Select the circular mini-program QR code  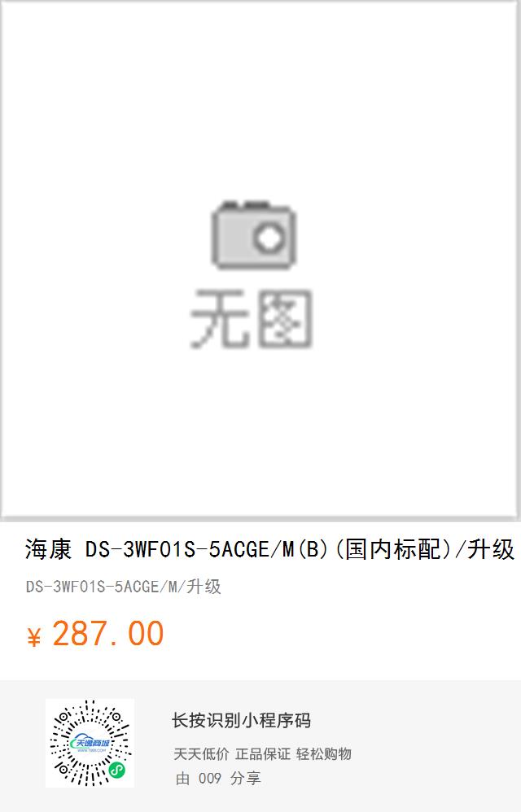pos(90,743)
